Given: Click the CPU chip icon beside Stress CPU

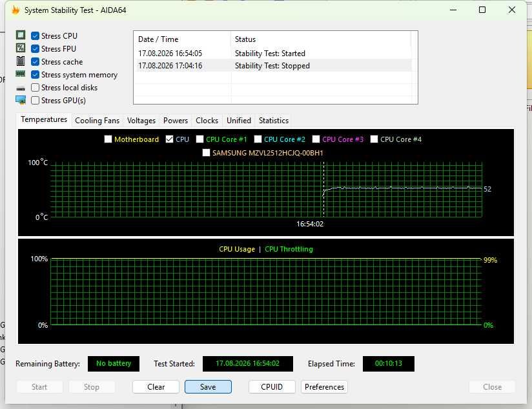Looking at the screenshot, I should point(21,35).
